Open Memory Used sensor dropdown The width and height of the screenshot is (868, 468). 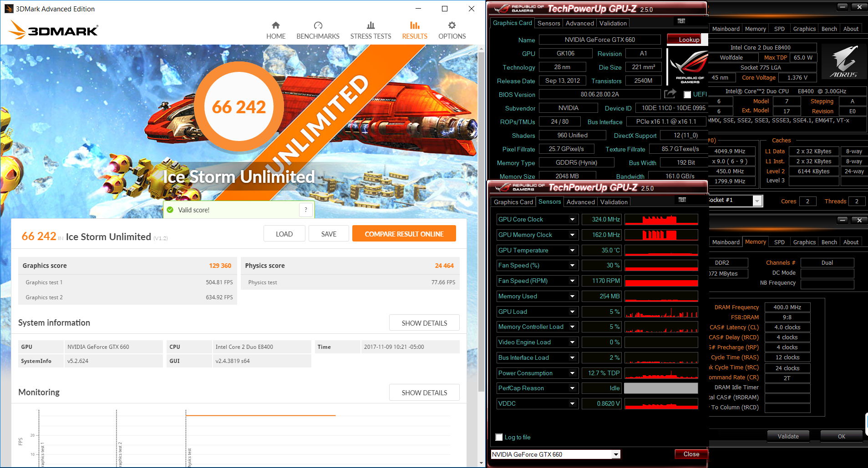click(573, 297)
